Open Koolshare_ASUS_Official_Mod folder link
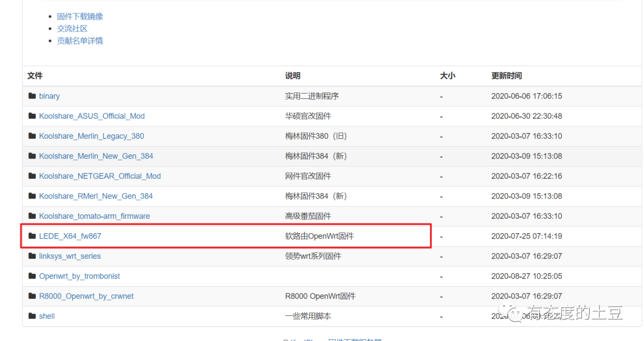 (92, 116)
